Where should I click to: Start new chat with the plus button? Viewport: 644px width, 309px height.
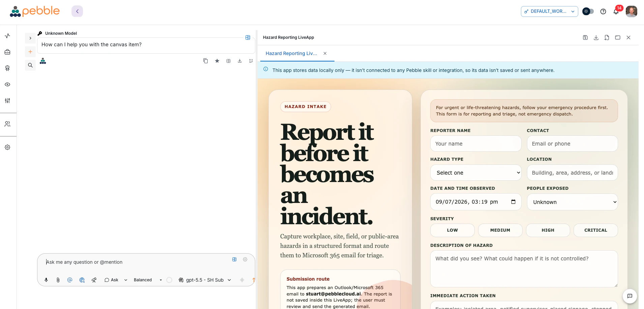(x=30, y=52)
